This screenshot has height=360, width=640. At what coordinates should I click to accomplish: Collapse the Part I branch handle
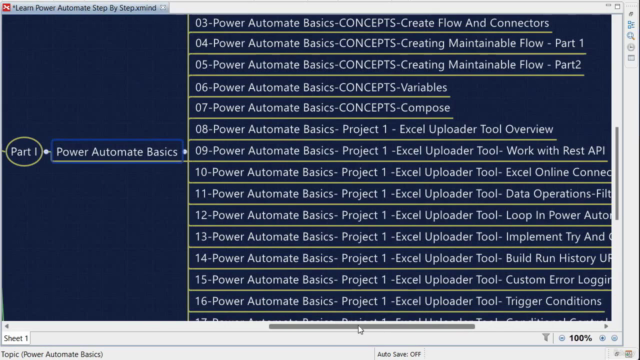click(x=46, y=152)
